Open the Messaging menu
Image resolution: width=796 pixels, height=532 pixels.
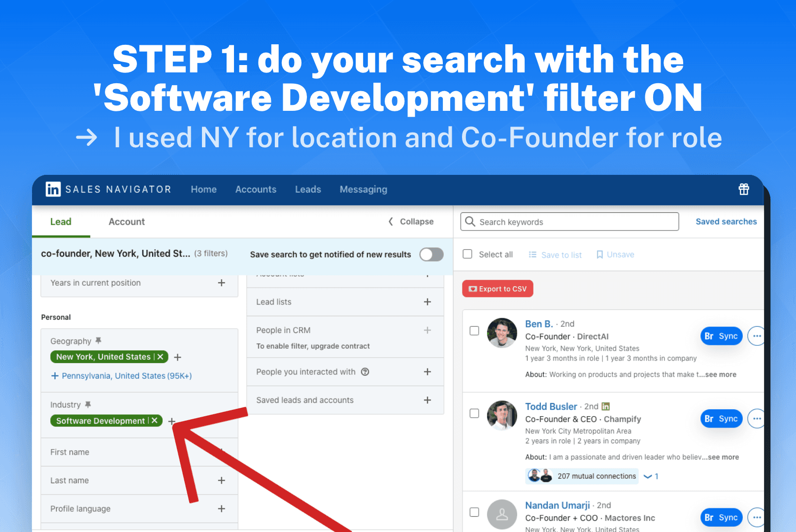pyautogui.click(x=364, y=189)
